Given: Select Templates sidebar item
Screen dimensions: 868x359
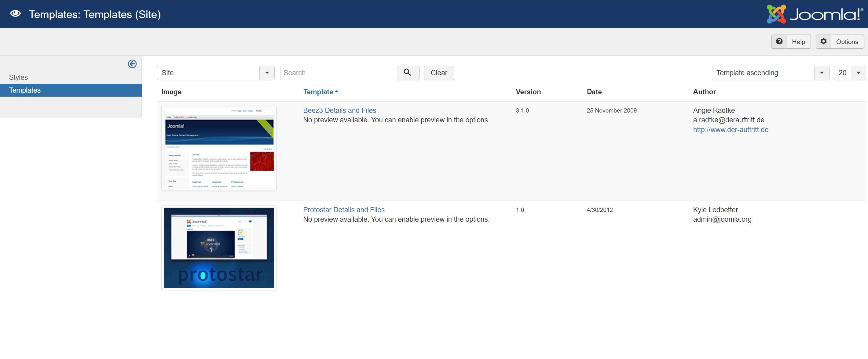Looking at the screenshot, I should click(x=25, y=90).
